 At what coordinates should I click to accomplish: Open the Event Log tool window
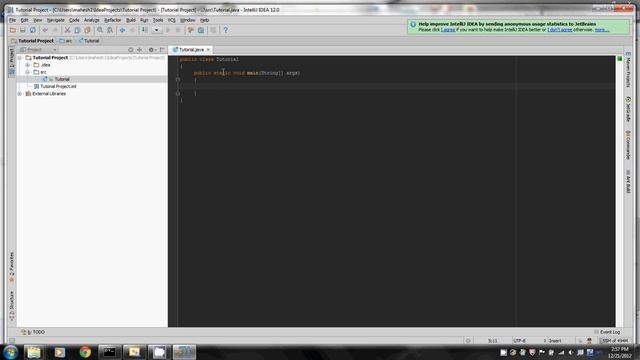pyautogui.click(x=607, y=332)
